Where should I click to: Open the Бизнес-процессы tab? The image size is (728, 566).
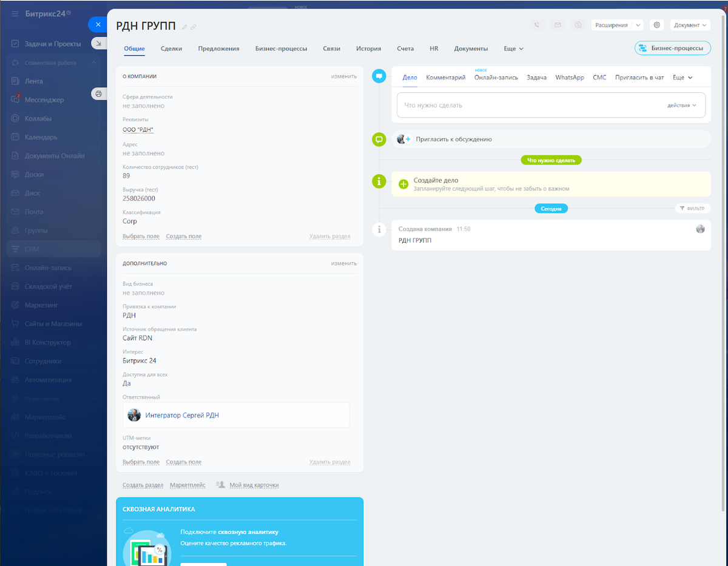point(281,49)
